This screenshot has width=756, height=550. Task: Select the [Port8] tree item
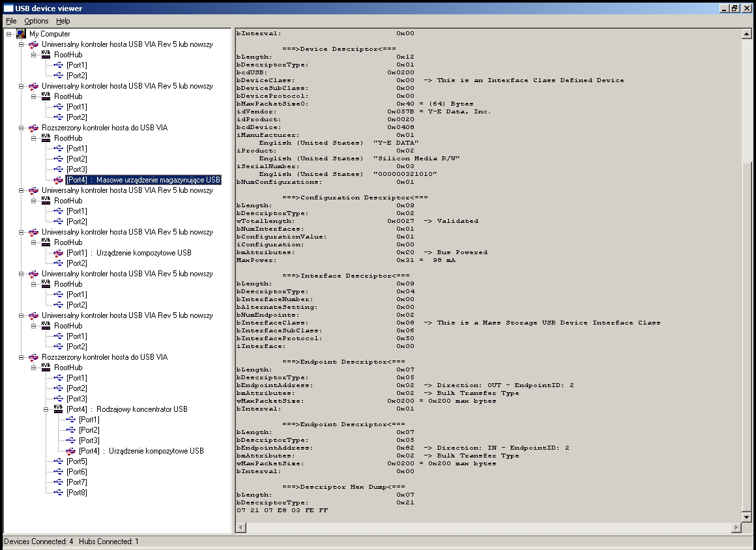tap(77, 493)
